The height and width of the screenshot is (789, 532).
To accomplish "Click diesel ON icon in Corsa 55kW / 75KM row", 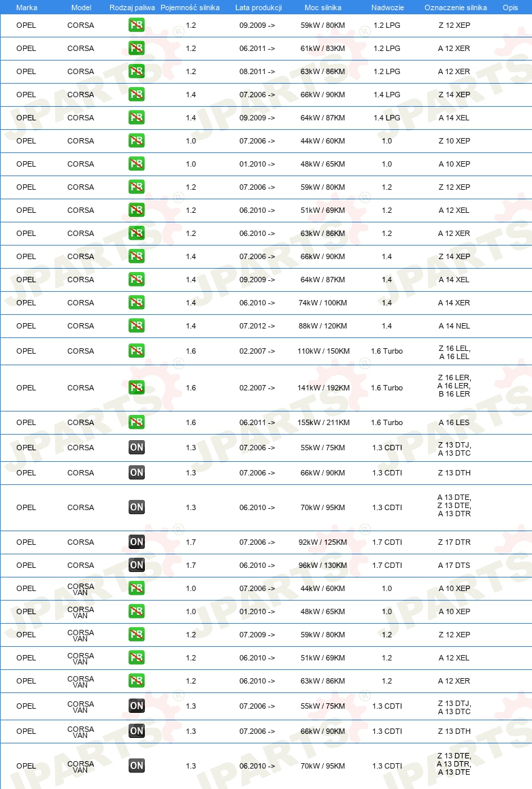I will pos(136,448).
